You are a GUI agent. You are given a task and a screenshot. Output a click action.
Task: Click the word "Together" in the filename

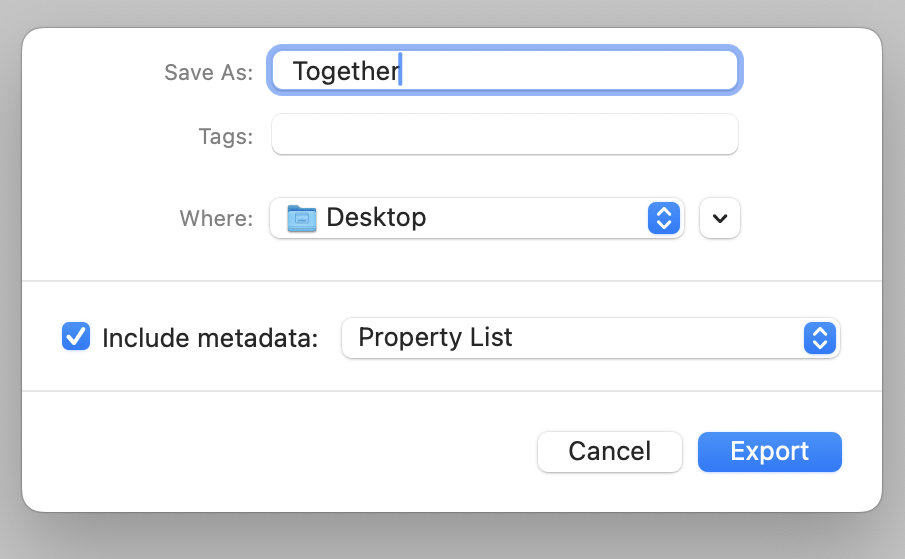coord(345,71)
